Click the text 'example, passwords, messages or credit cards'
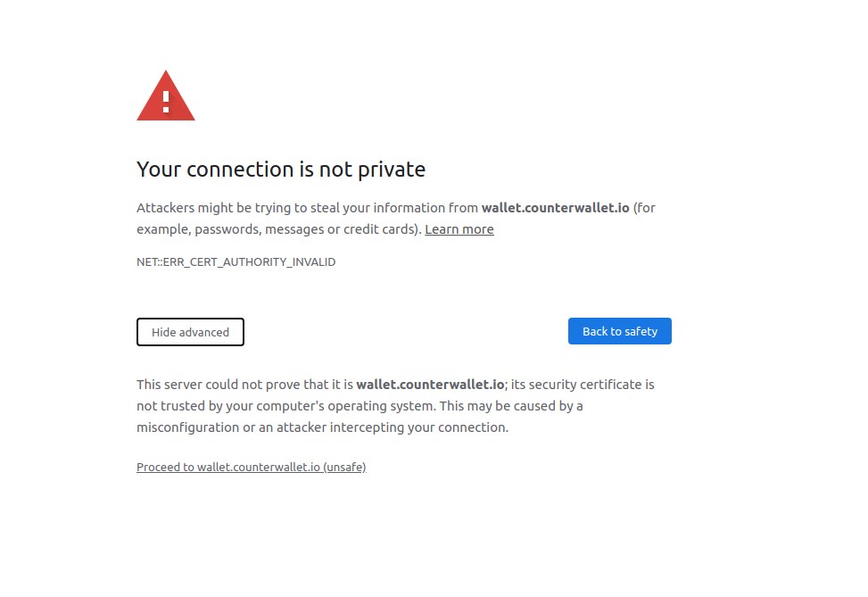The width and height of the screenshot is (868, 597). pos(277,229)
